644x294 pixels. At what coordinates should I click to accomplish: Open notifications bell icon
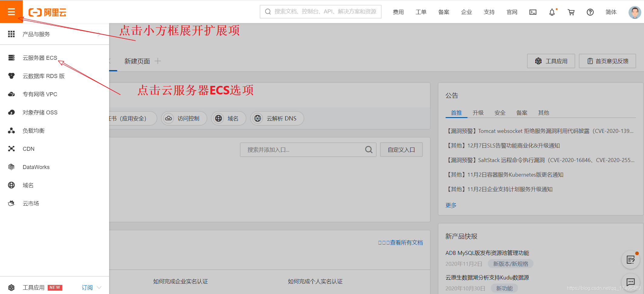coord(552,12)
